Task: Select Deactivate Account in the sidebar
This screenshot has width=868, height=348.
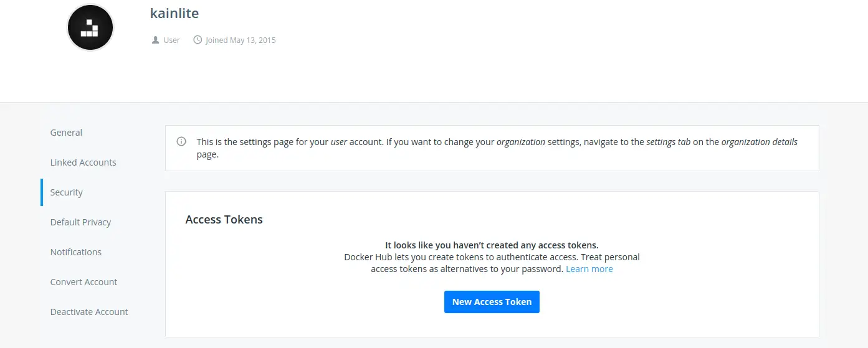Action: tap(89, 312)
